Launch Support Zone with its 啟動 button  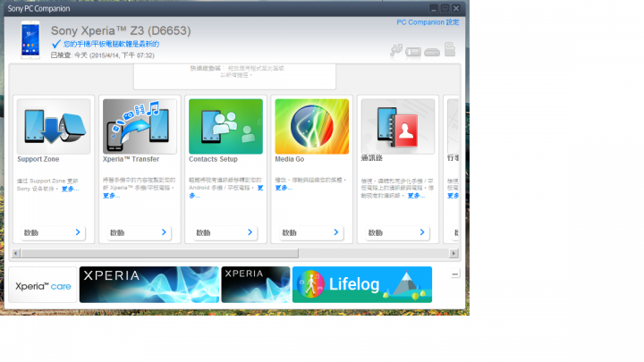(53, 232)
